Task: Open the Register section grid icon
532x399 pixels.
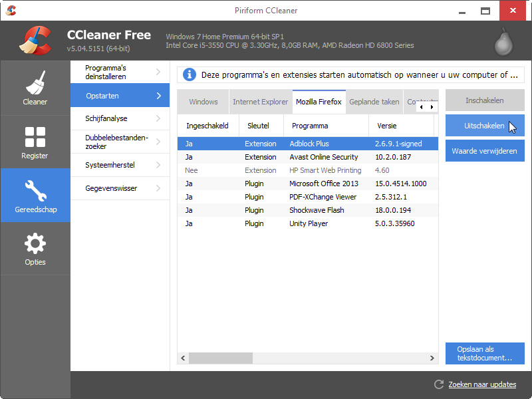Action: (x=35, y=137)
